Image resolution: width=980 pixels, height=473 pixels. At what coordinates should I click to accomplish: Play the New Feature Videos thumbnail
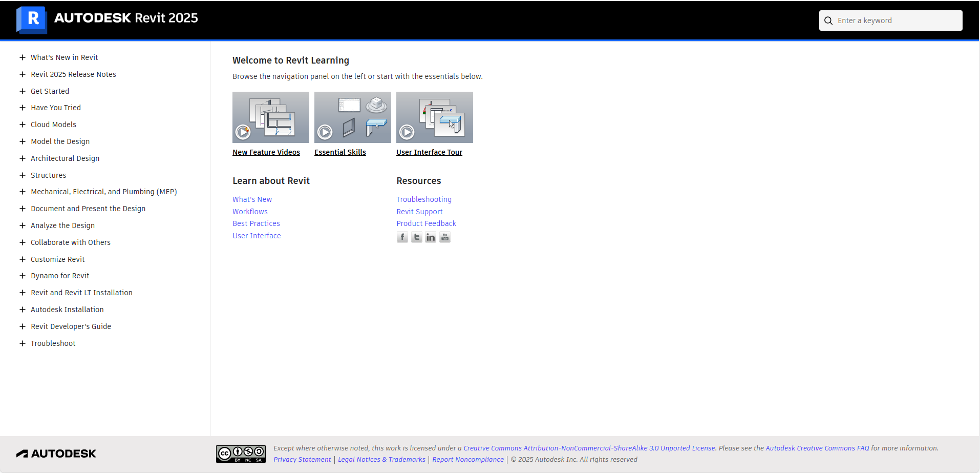[270, 117]
